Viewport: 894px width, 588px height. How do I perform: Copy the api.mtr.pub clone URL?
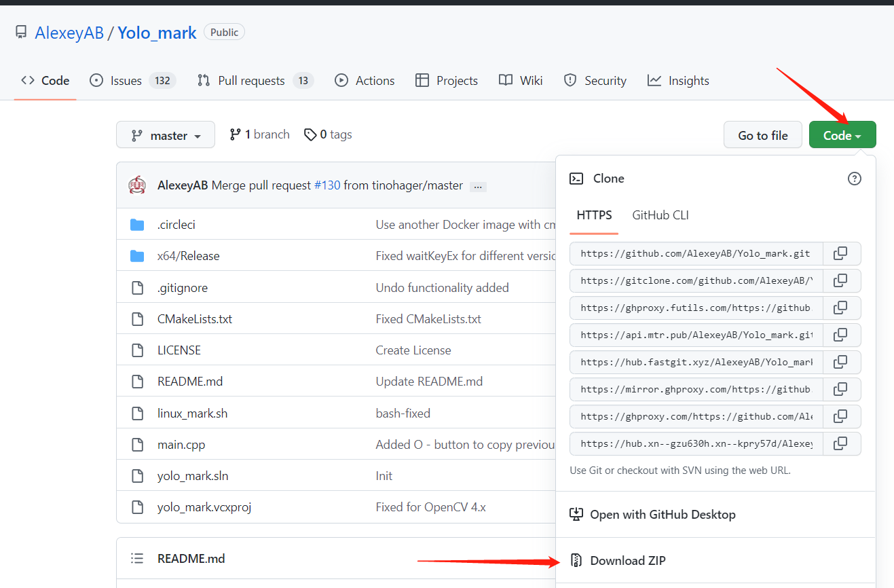(x=842, y=335)
